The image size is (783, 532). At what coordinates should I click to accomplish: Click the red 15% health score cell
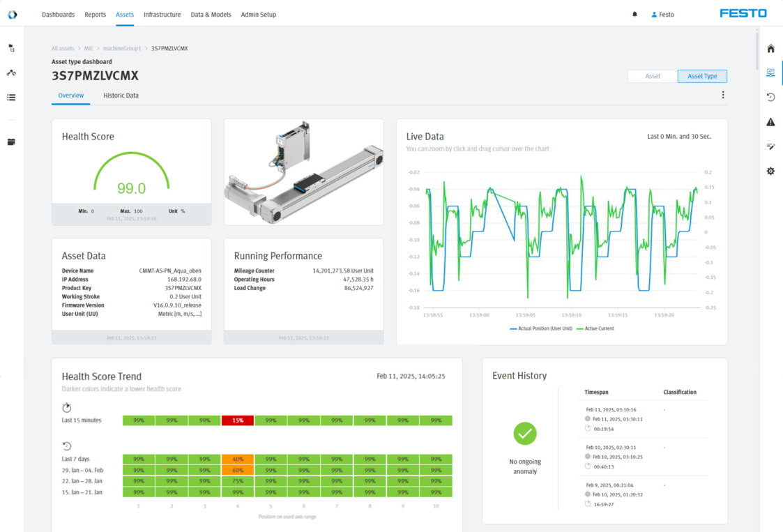pos(238,420)
